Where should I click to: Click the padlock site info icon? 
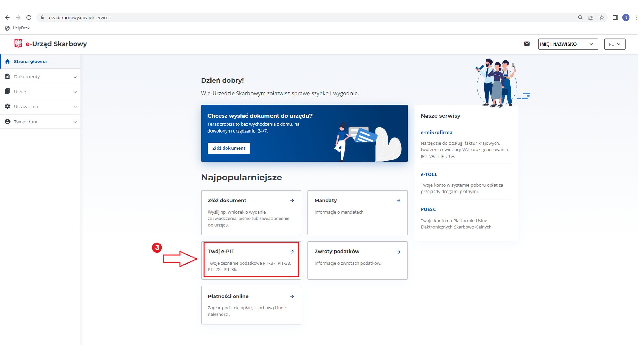tap(42, 17)
